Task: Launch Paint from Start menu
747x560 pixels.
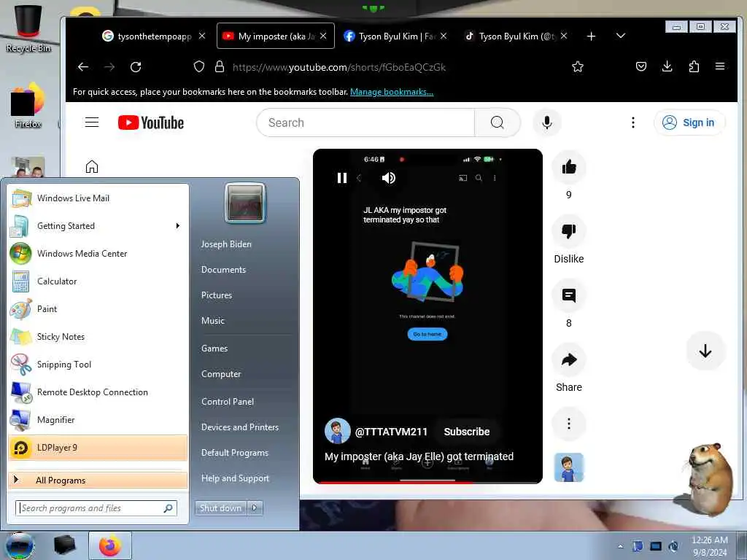Action: click(x=98, y=308)
